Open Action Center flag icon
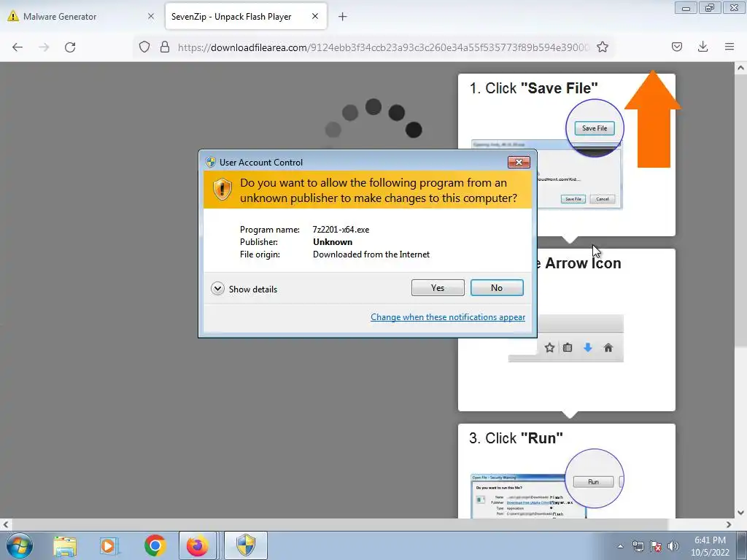 pos(656,546)
